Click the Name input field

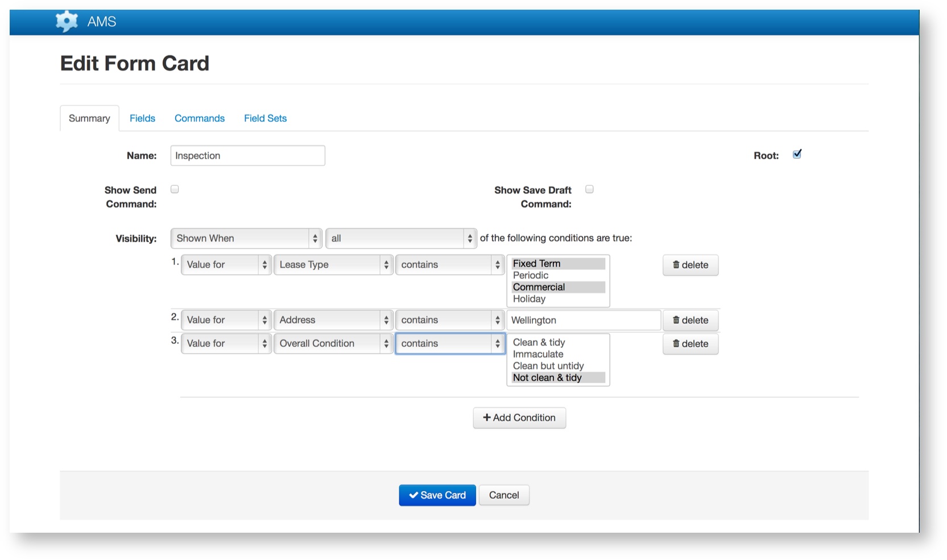(x=247, y=156)
